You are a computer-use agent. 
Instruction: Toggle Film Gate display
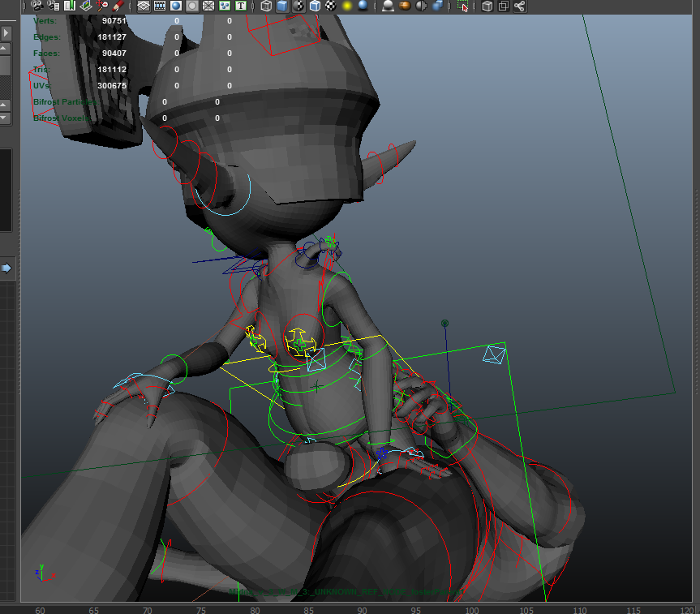[x=160, y=6]
